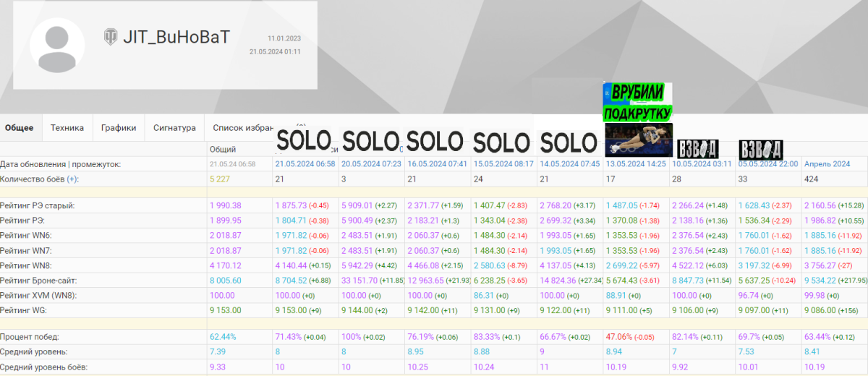Screen dimensions: 868x376
Task: Click the Рейтинг WN8 row label
Action: (x=26, y=264)
